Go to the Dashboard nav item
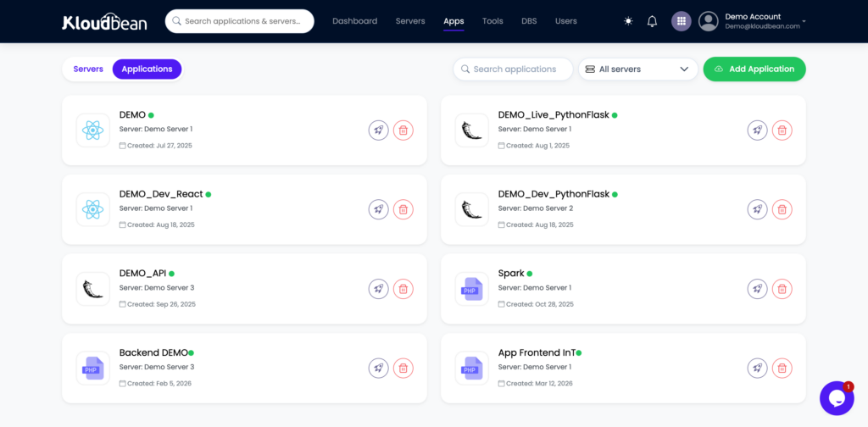868x427 pixels. (x=355, y=21)
